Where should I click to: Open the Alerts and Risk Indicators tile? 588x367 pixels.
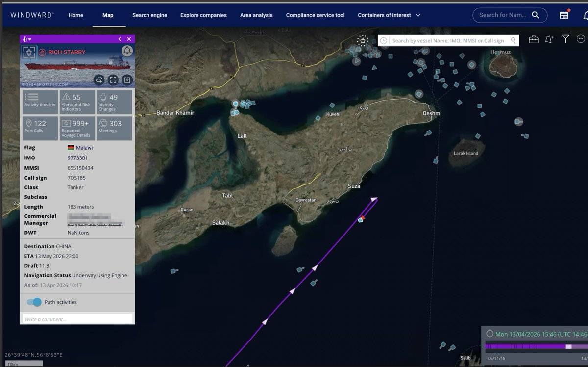[x=77, y=102]
